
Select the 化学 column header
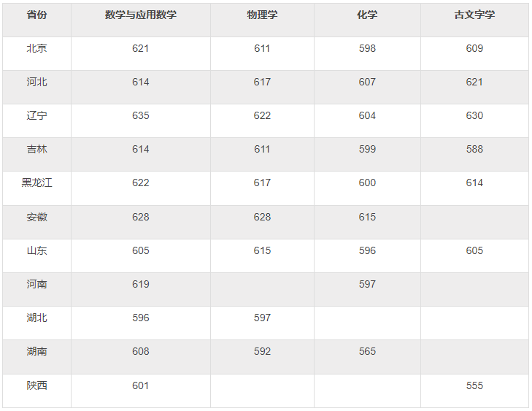tap(367, 15)
